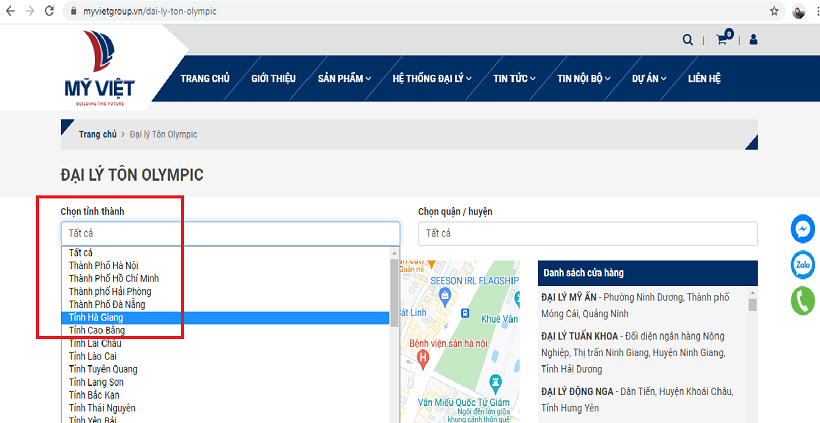Expand SẢN PHẨM menu
The width and height of the screenshot is (820, 423).
345,78
